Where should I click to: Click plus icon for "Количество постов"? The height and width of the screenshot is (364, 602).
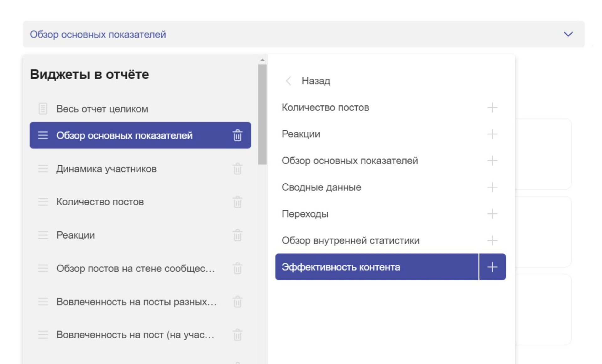click(492, 108)
